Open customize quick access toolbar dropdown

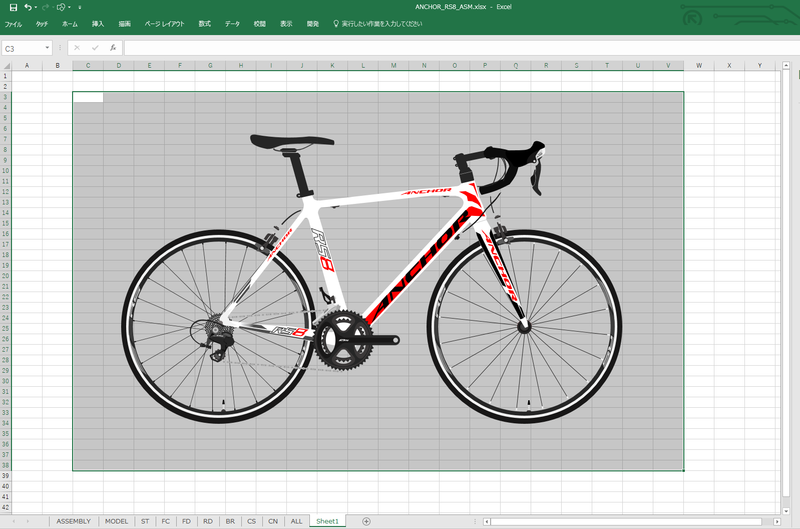click(x=80, y=8)
